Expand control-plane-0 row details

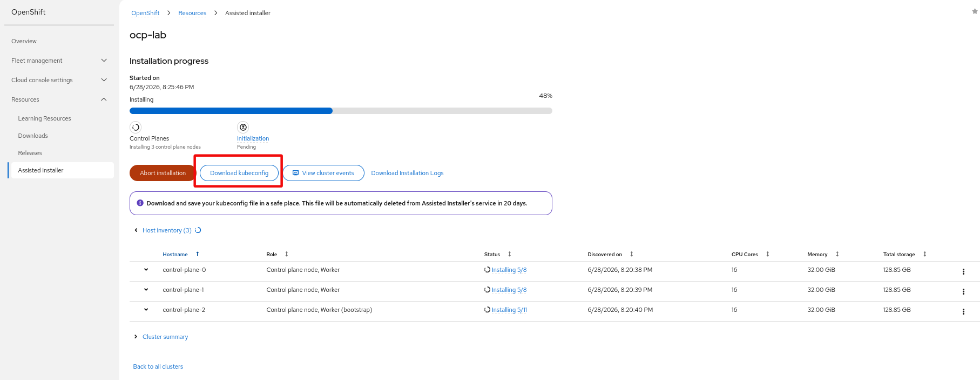pyautogui.click(x=146, y=270)
